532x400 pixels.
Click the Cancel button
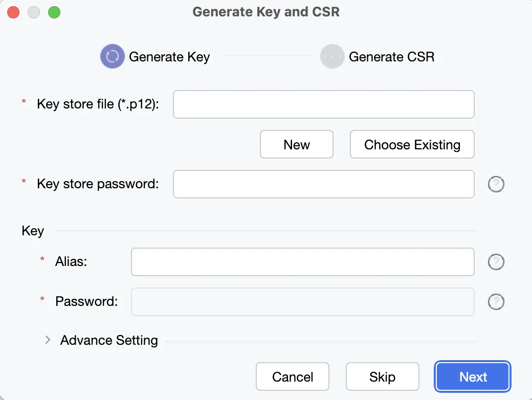point(293,376)
